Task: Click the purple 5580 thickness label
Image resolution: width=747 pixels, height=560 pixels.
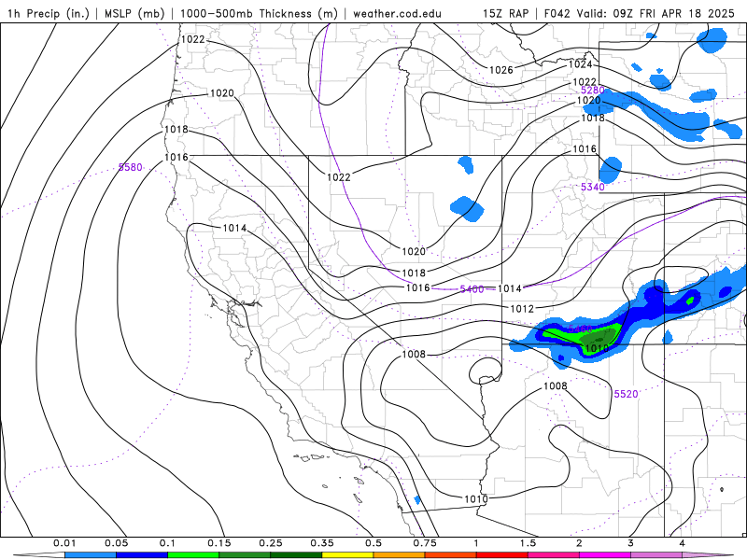Action: 130,167
